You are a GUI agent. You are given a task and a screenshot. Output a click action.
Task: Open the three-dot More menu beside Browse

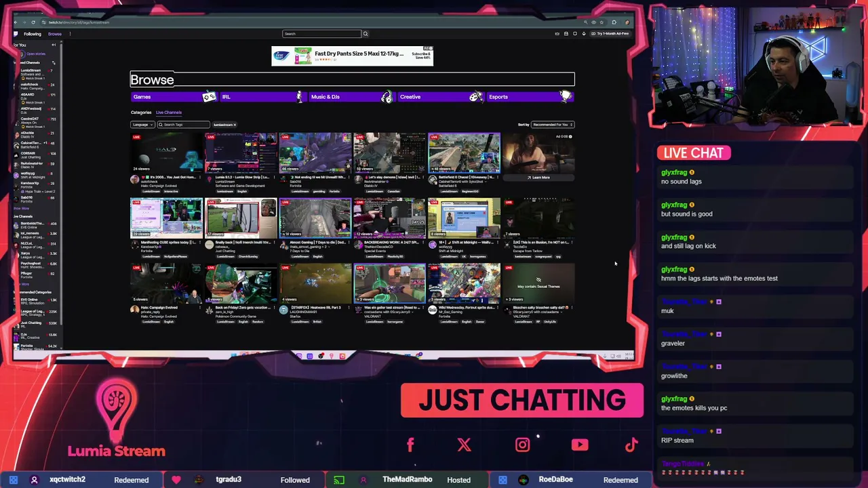pos(69,34)
